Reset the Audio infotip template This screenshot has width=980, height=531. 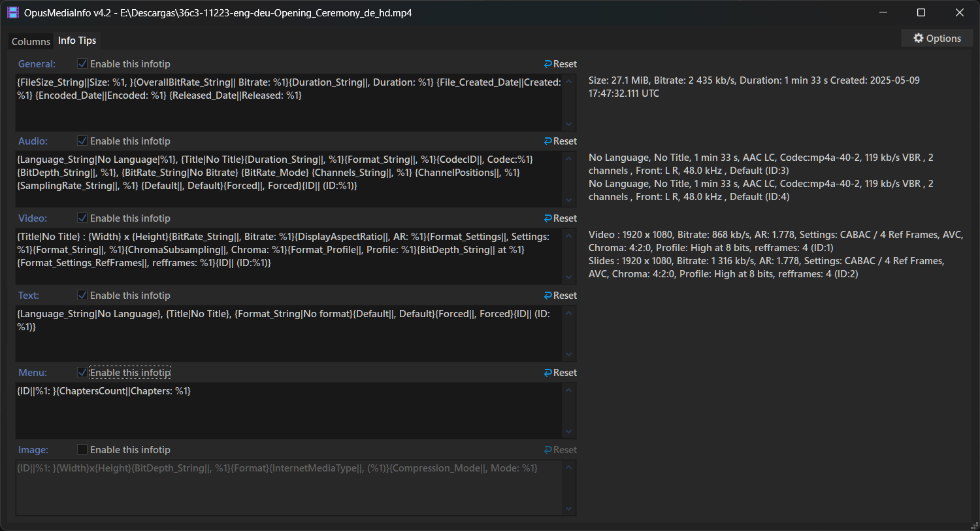(560, 141)
